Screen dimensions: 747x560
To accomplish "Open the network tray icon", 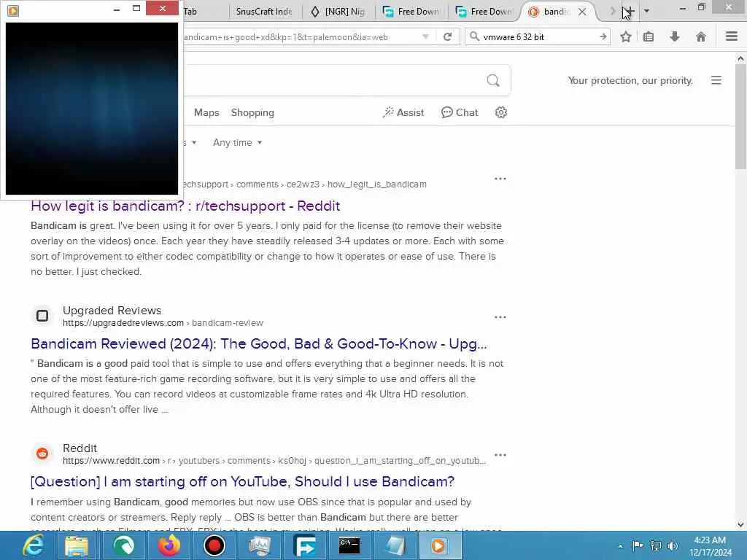I will click(x=656, y=546).
